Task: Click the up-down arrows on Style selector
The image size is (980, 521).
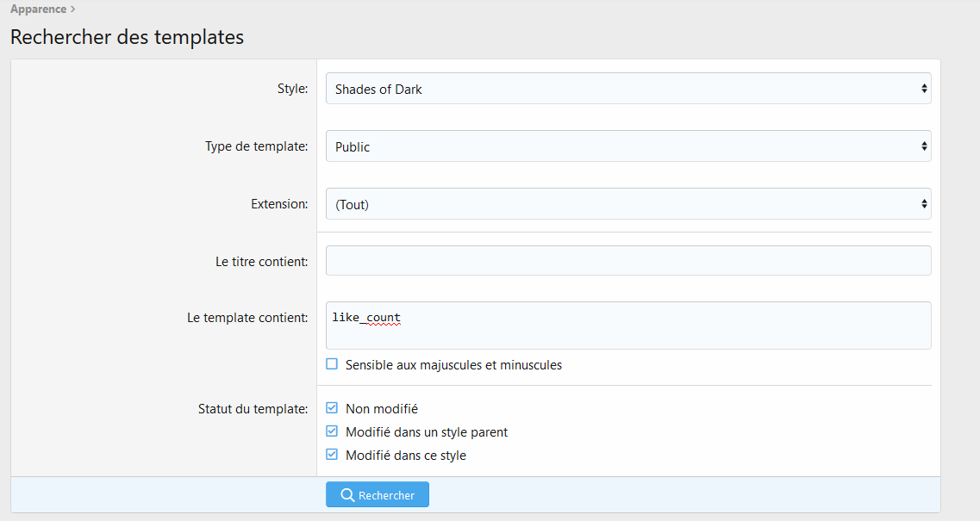Action: (x=924, y=89)
